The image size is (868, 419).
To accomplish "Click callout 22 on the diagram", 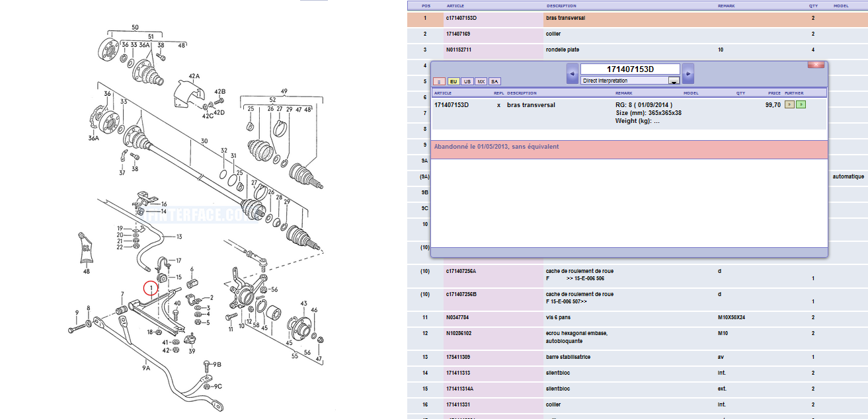I will (120, 247).
